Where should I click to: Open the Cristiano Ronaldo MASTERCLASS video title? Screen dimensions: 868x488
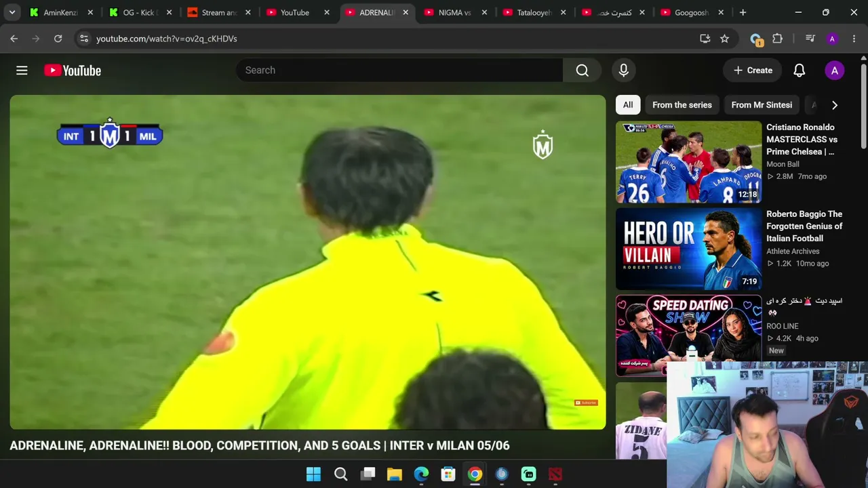click(802, 140)
